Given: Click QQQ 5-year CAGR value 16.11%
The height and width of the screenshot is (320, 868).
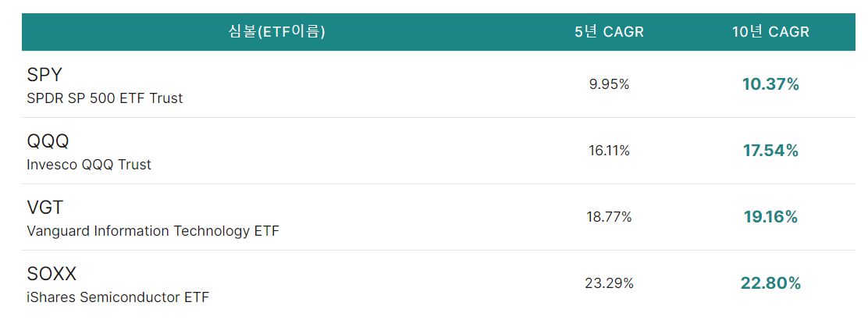Looking at the screenshot, I should point(609,151).
